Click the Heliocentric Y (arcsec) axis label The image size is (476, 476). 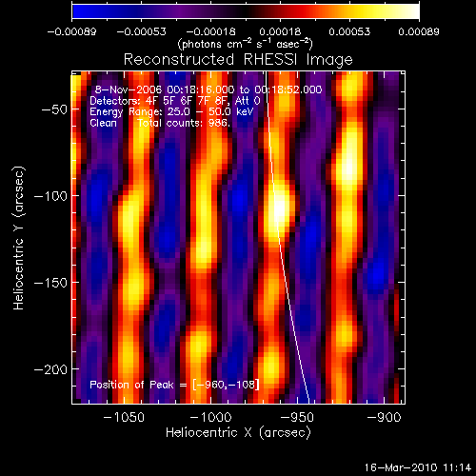19,238
